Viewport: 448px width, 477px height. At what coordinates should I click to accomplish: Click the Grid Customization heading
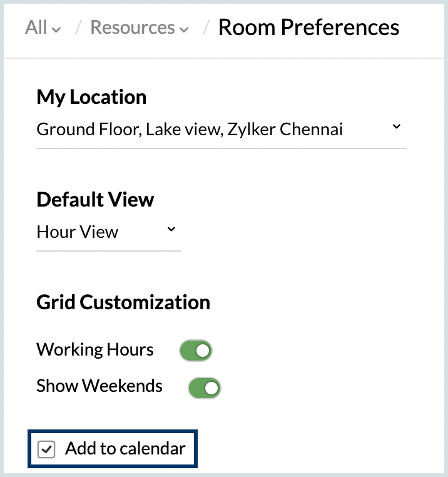click(x=123, y=302)
